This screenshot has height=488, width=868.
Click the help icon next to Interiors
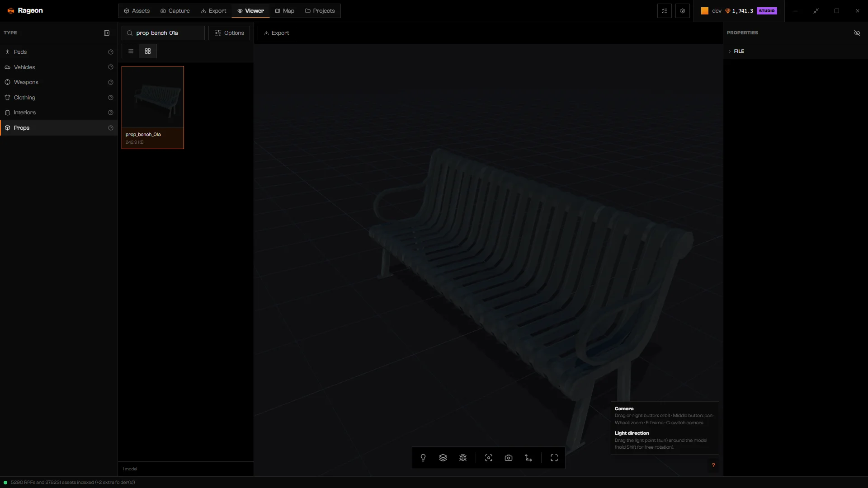coord(111,113)
